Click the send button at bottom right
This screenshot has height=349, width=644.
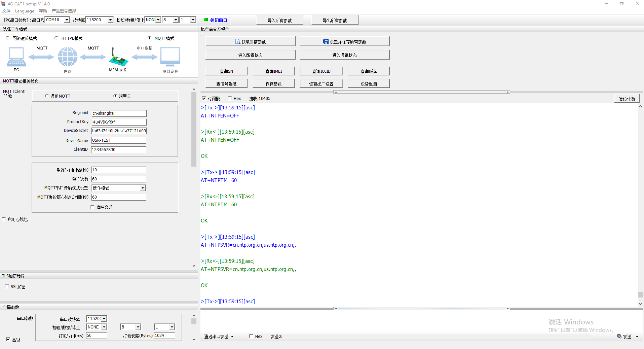click(627, 337)
